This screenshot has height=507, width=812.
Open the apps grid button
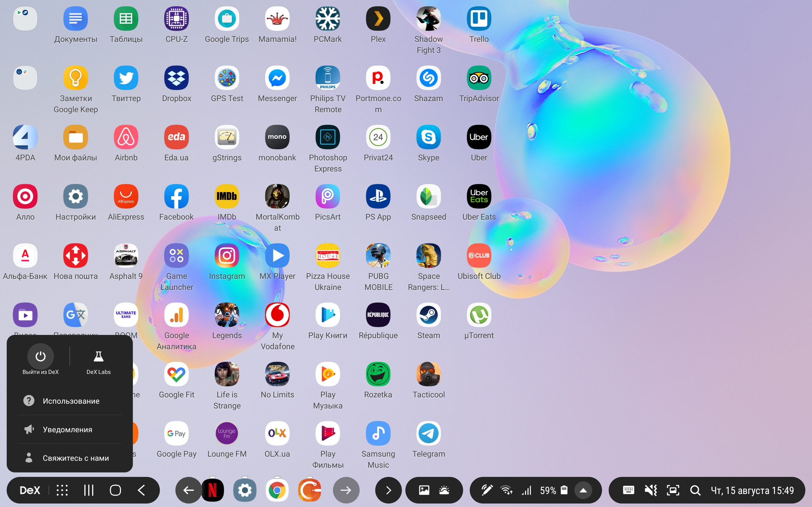62,490
